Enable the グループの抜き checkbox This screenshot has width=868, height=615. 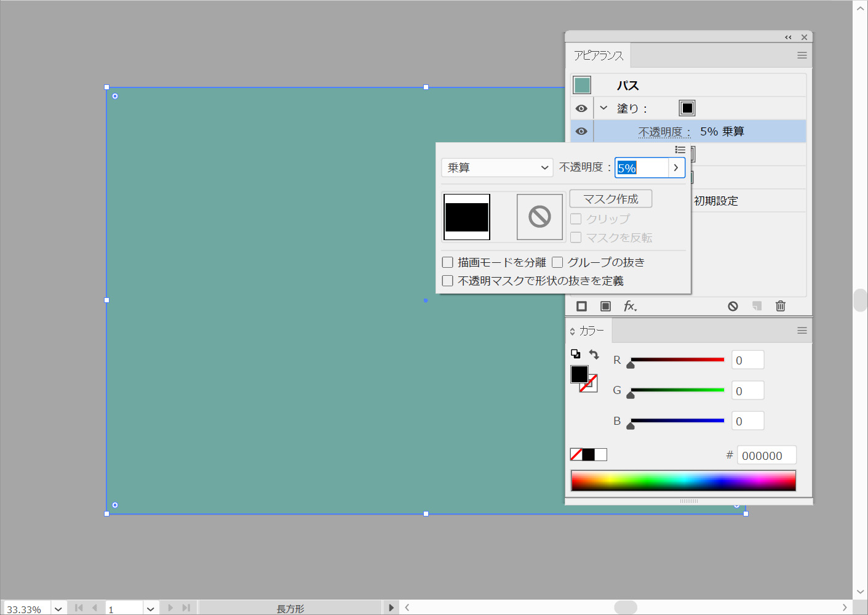(x=557, y=262)
